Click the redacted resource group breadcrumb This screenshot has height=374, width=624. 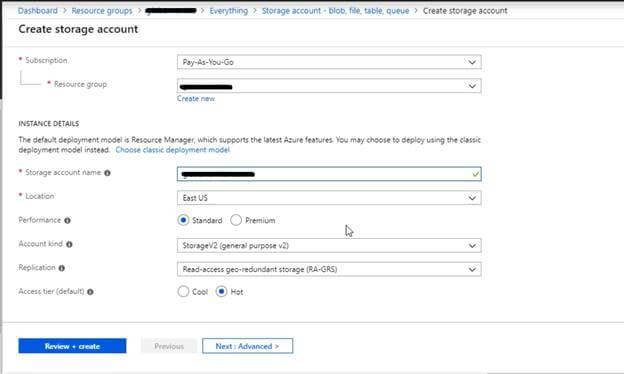[171, 11]
